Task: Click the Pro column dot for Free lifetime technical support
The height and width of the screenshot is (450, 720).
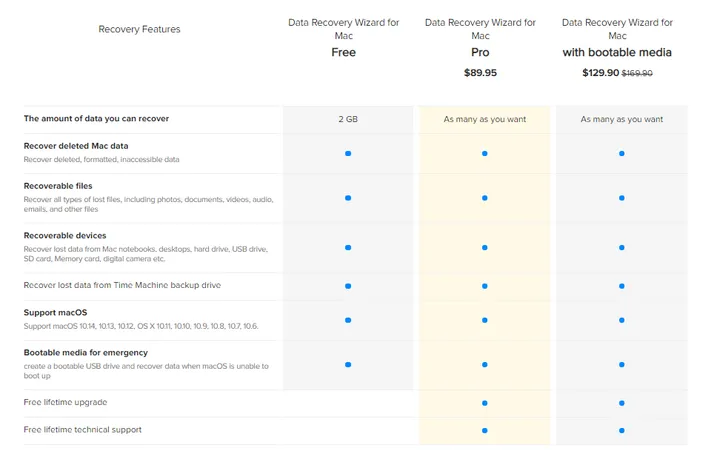Action: click(x=485, y=430)
